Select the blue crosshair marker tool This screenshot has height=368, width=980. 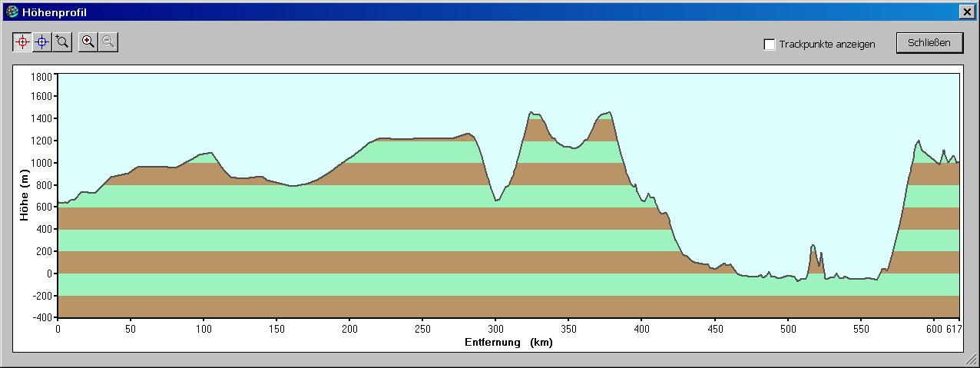(42, 42)
